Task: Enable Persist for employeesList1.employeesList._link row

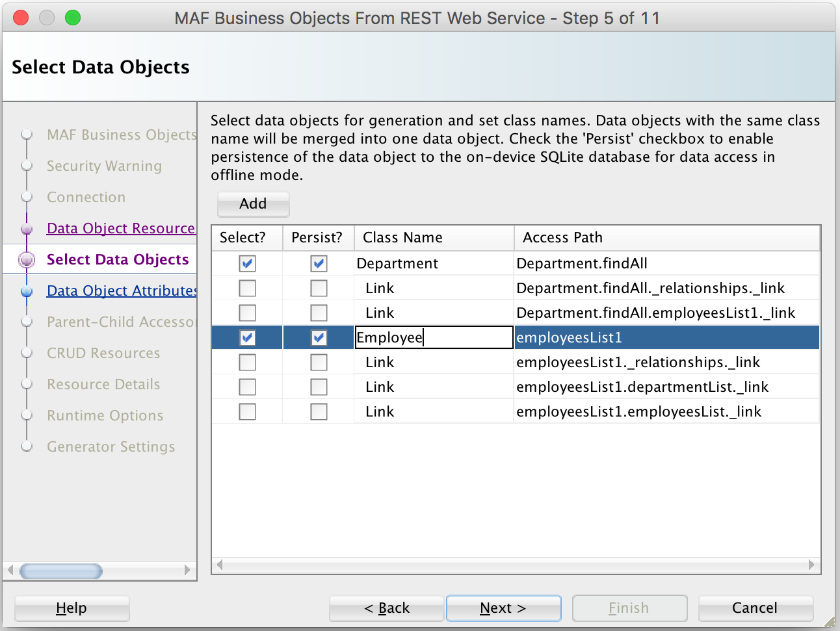Action: (x=319, y=411)
